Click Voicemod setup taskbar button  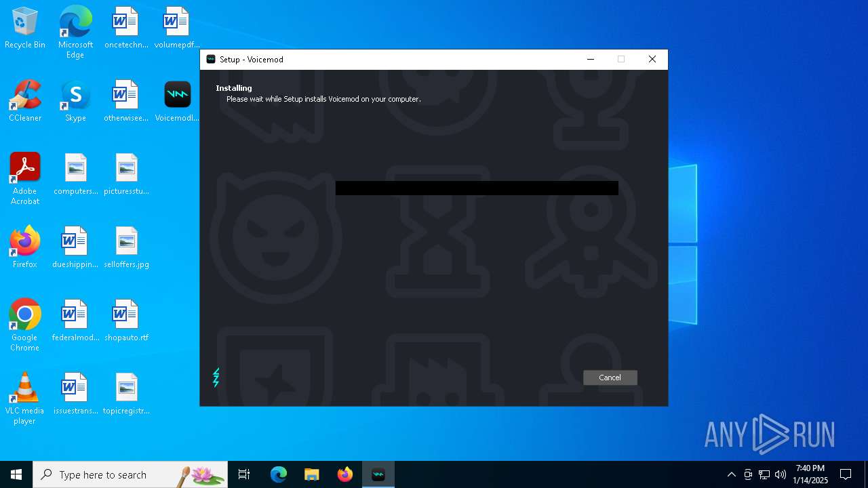378,474
